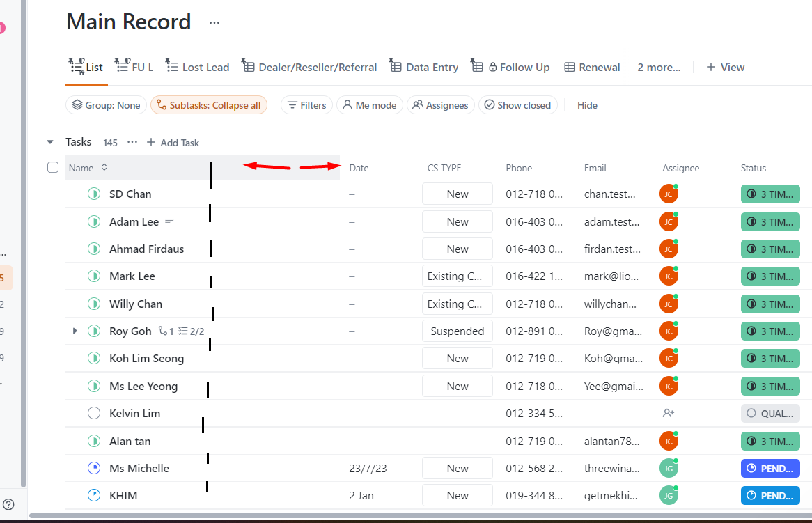Click status icon beside Ms Michelle
This screenshot has width=812, height=523.
(94, 468)
